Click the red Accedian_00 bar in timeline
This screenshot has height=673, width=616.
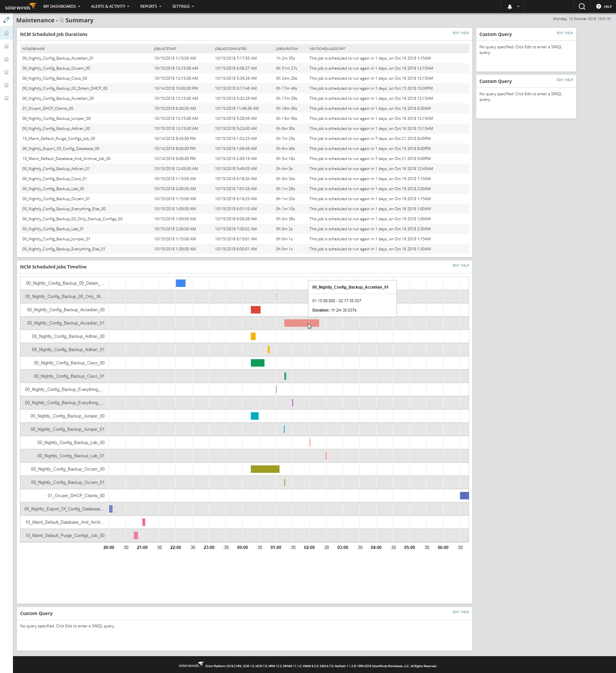click(256, 310)
